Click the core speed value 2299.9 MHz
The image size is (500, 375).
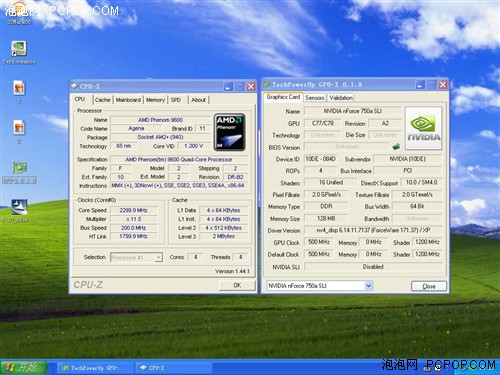pos(133,210)
